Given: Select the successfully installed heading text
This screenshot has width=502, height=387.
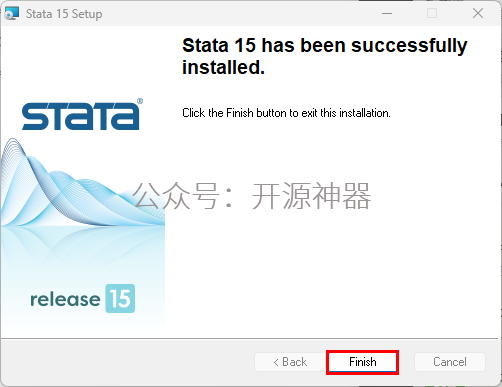Looking at the screenshot, I should [325, 56].
